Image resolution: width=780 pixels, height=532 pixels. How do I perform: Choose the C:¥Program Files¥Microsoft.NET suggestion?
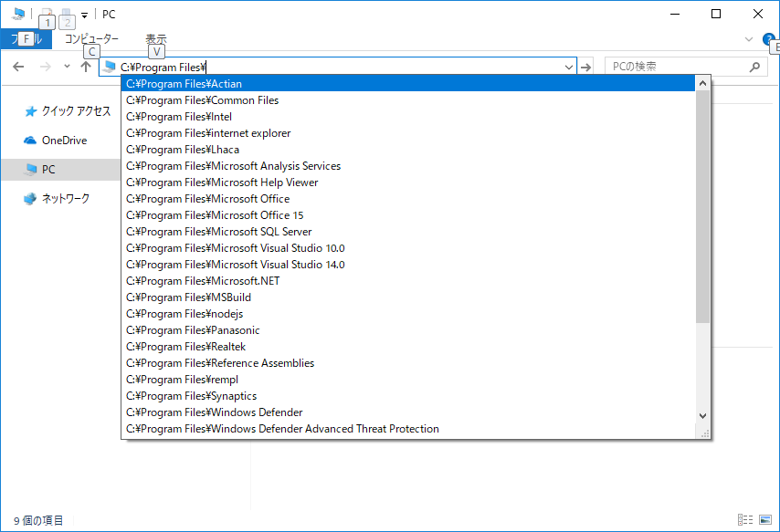[408, 280]
